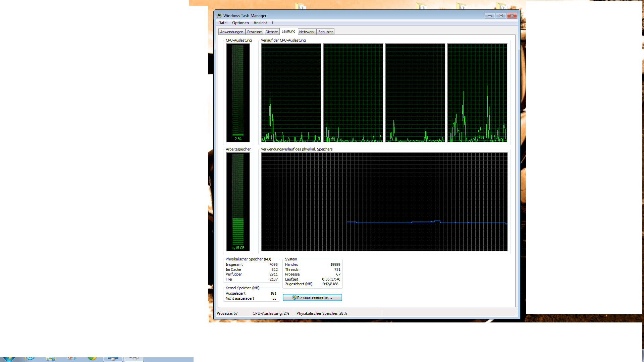Viewport: 644px width, 362px height.
Task: Click the leftmost desktop folder icon
Action: coord(301,6)
